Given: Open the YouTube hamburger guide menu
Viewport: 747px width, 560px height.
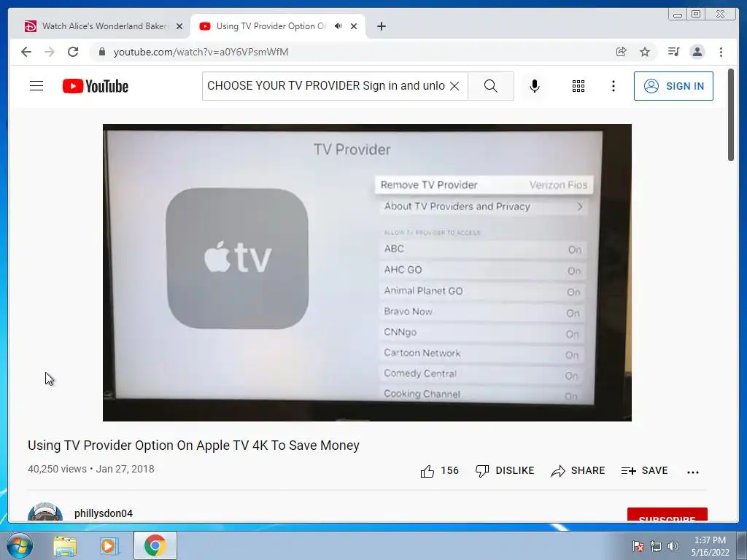Looking at the screenshot, I should (36, 86).
